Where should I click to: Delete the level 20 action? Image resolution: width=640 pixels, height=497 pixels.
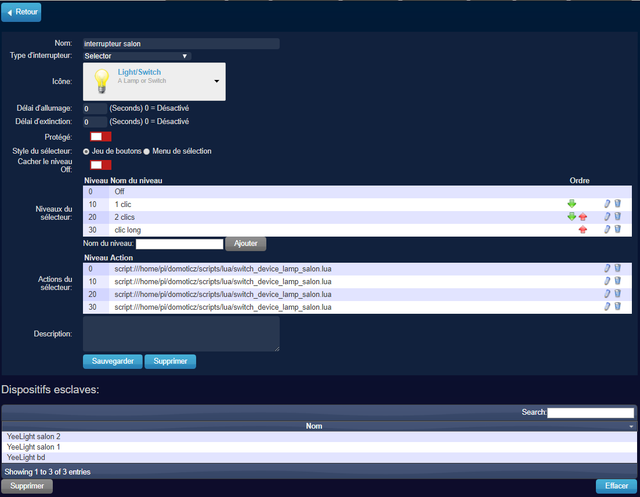tap(618, 293)
